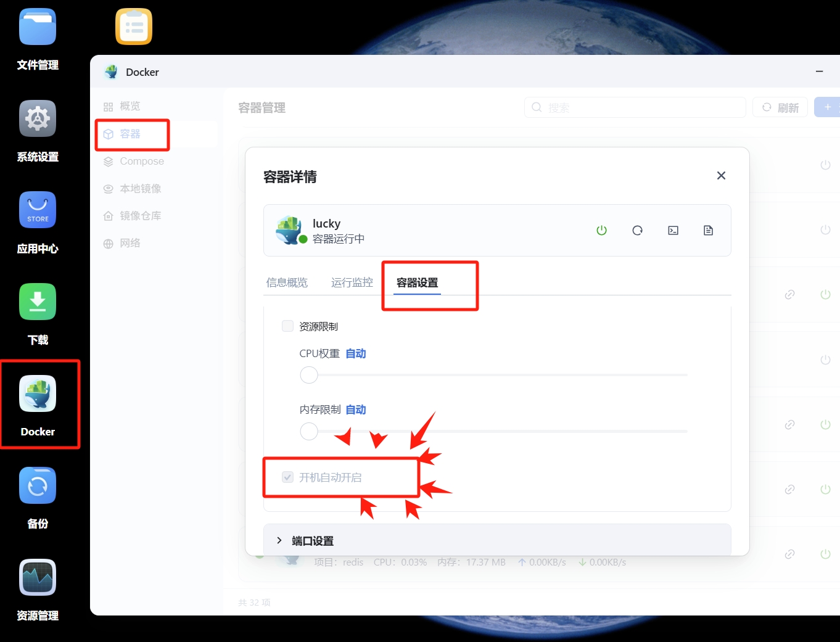Click the 容器管理 heading

click(x=261, y=108)
